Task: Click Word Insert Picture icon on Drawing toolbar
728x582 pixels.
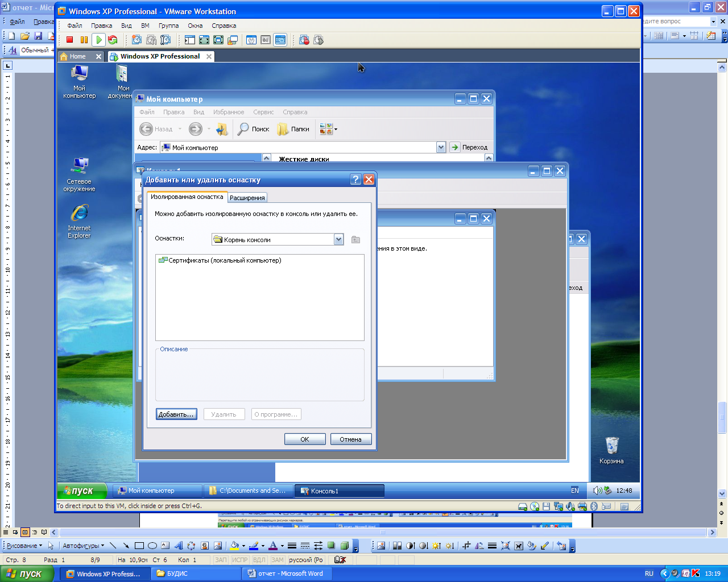Action: point(217,546)
